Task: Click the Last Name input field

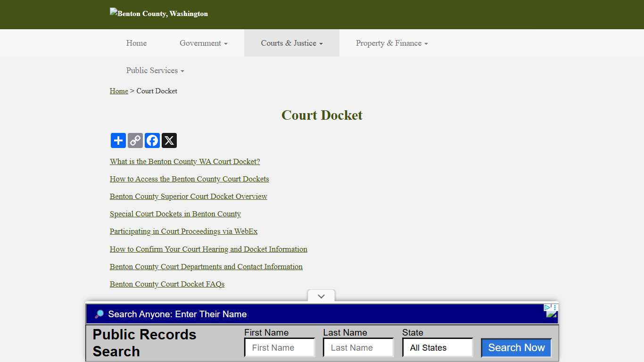Action: tap(358, 347)
